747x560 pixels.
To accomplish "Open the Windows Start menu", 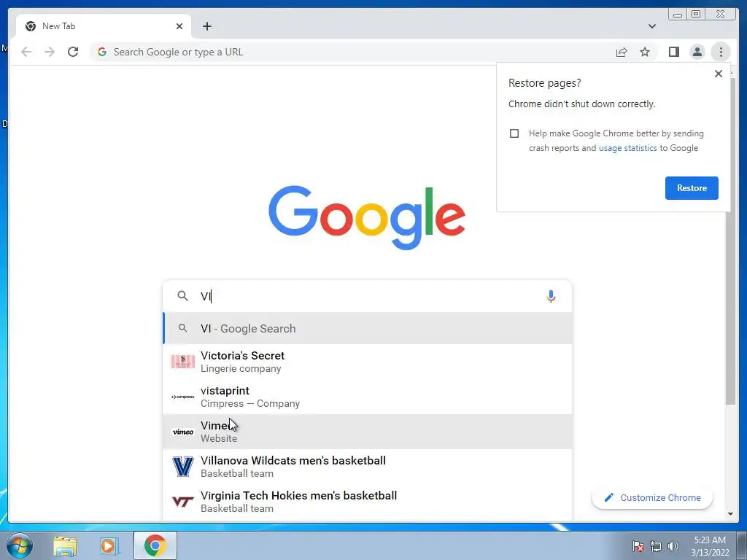I will tap(19, 545).
